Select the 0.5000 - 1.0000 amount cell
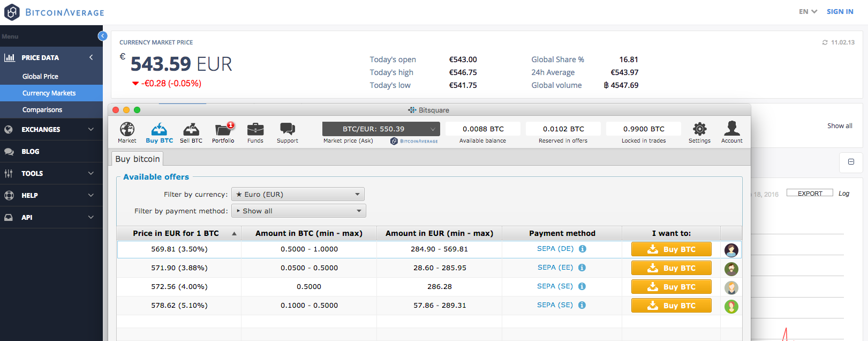Image resolution: width=868 pixels, height=341 pixels. (309, 249)
